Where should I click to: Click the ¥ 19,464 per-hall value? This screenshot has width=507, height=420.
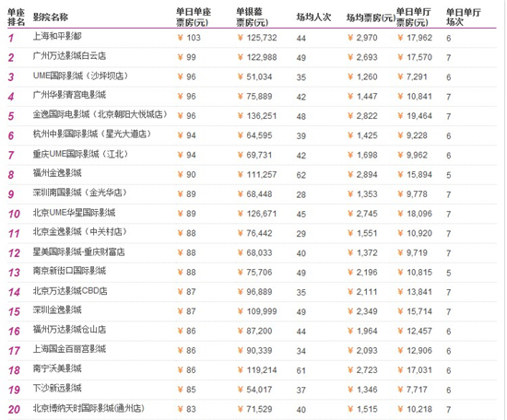point(415,116)
